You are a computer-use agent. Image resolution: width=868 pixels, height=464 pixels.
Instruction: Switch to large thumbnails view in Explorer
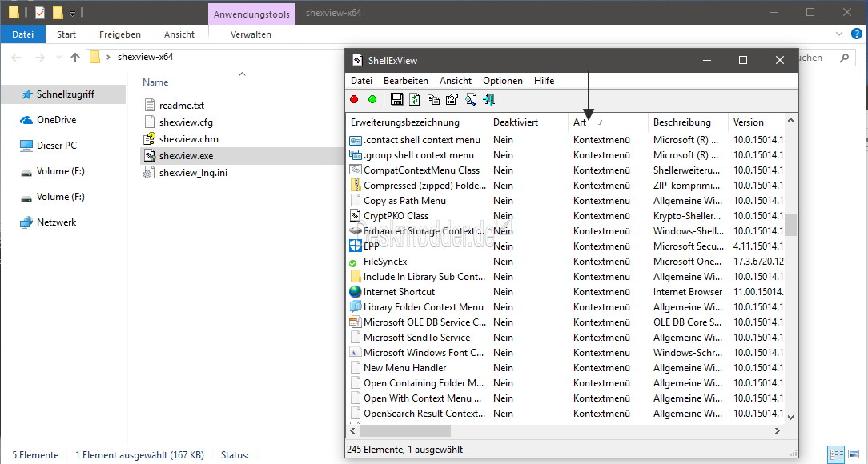coord(853,455)
